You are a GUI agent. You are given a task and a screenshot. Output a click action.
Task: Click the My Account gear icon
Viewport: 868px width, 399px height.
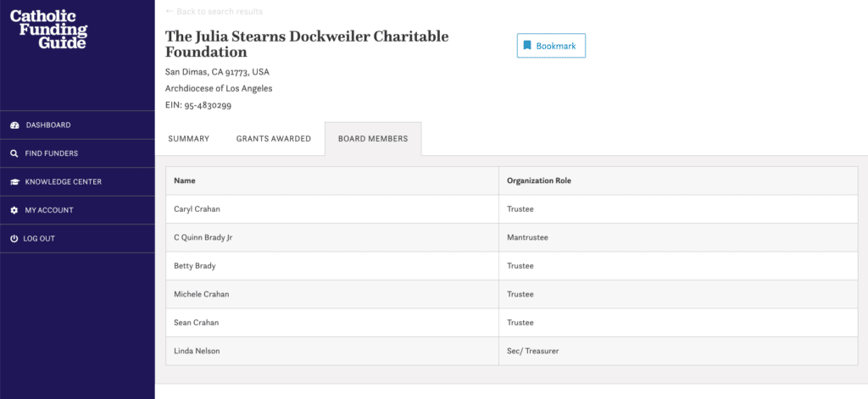pyautogui.click(x=14, y=210)
